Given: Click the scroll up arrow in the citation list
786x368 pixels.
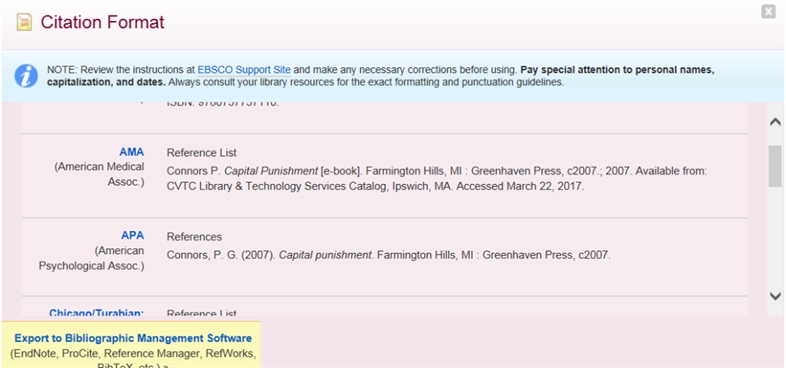Looking at the screenshot, I should 775,121.
